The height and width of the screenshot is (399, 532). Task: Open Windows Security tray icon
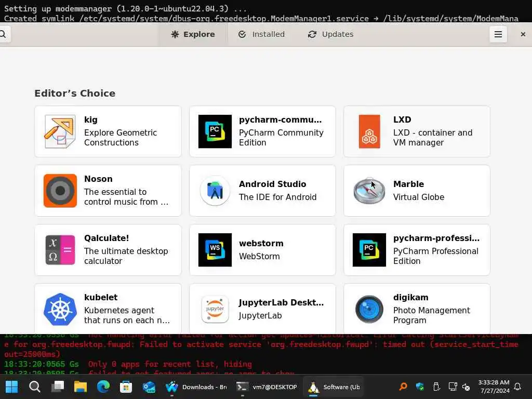[420, 387]
